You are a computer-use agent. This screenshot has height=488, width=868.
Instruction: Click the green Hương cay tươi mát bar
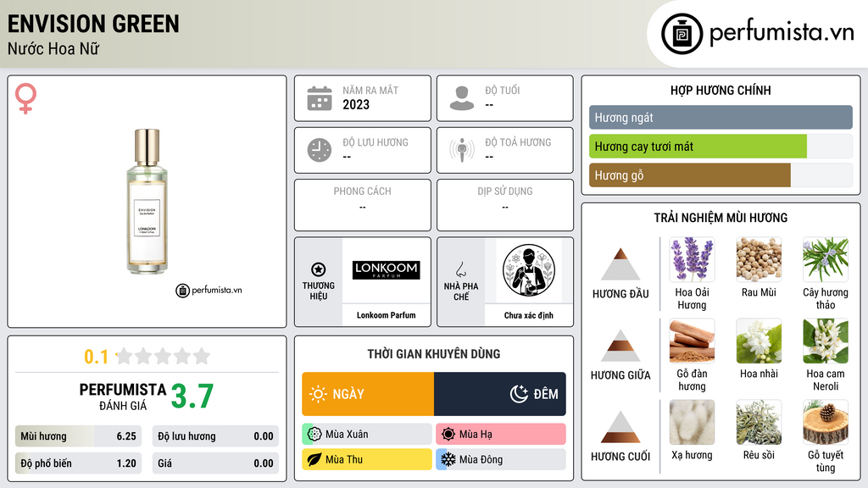pyautogui.click(x=698, y=146)
